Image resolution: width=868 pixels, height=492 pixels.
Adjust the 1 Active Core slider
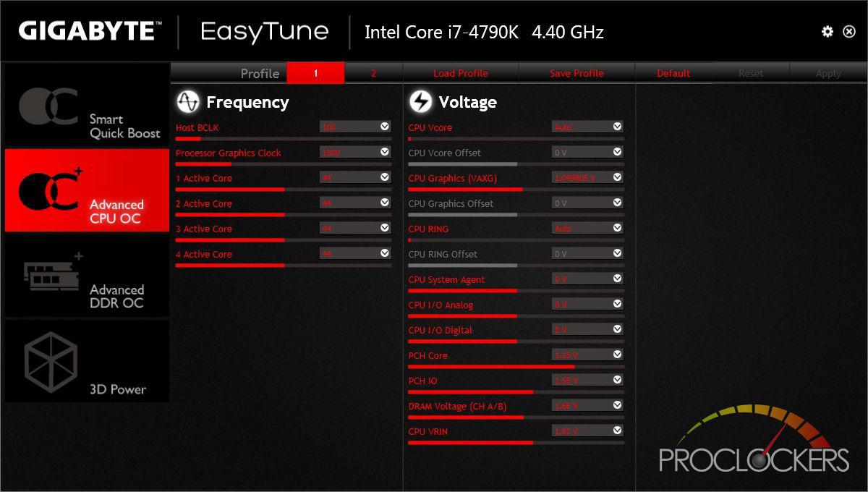pos(284,189)
